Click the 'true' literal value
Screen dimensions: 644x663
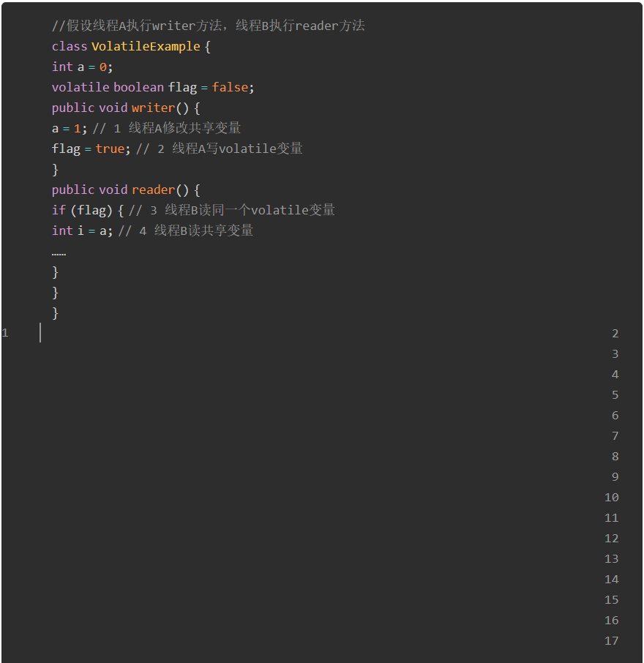[x=110, y=149]
